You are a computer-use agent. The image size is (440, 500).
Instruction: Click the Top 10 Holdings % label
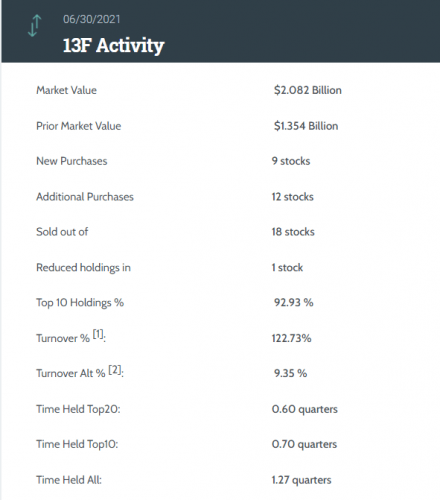(x=80, y=303)
